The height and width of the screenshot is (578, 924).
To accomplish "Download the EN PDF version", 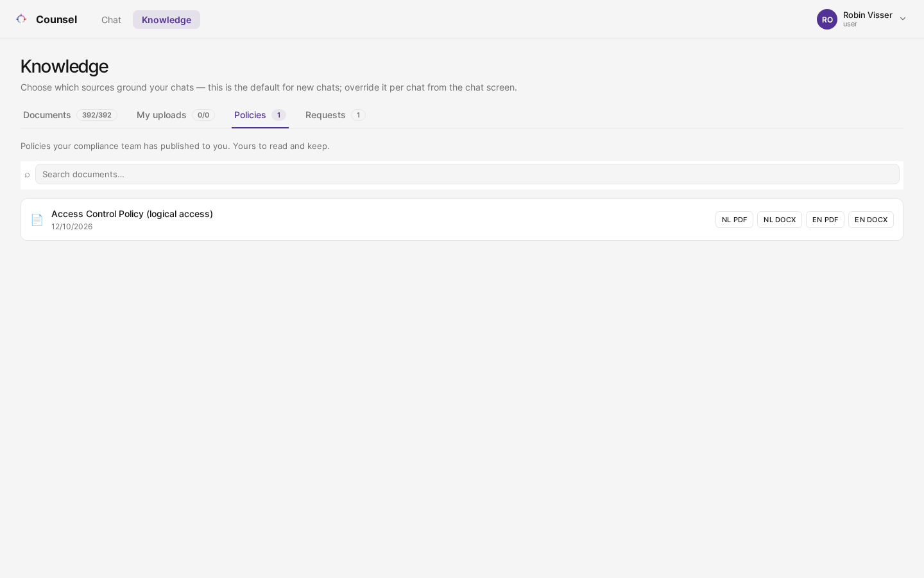I will tap(825, 220).
